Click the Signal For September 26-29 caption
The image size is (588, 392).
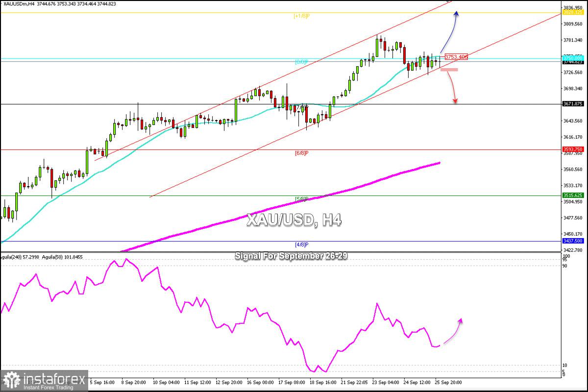point(292,256)
